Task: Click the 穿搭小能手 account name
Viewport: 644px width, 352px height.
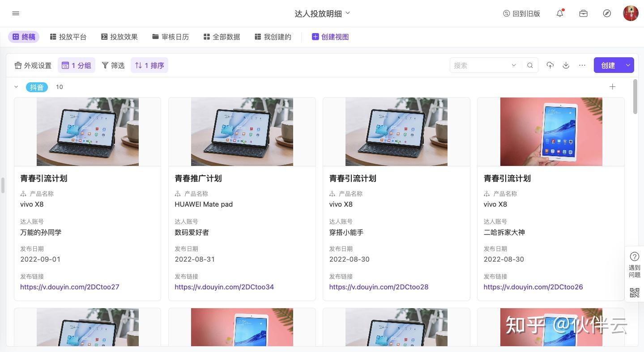Action: 346,232
